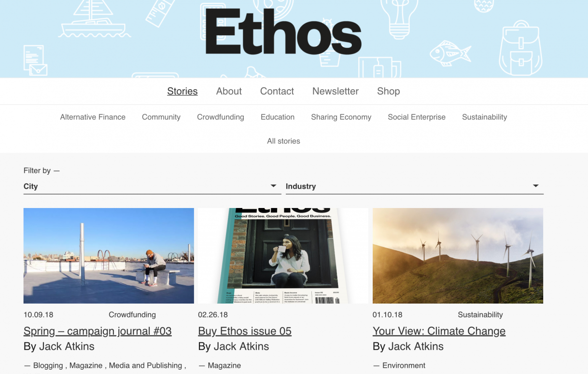The image size is (588, 374).
Task: Click the lightbulb doodle in banner
Action: [399, 15]
